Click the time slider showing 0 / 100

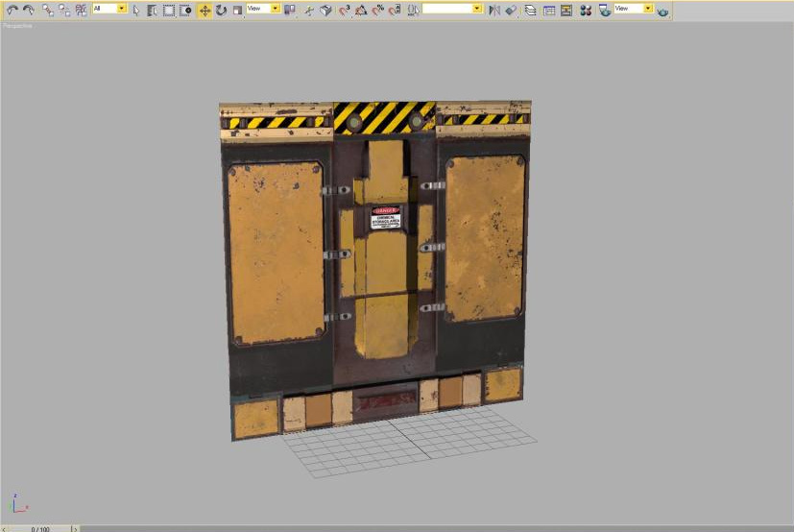[39, 528]
